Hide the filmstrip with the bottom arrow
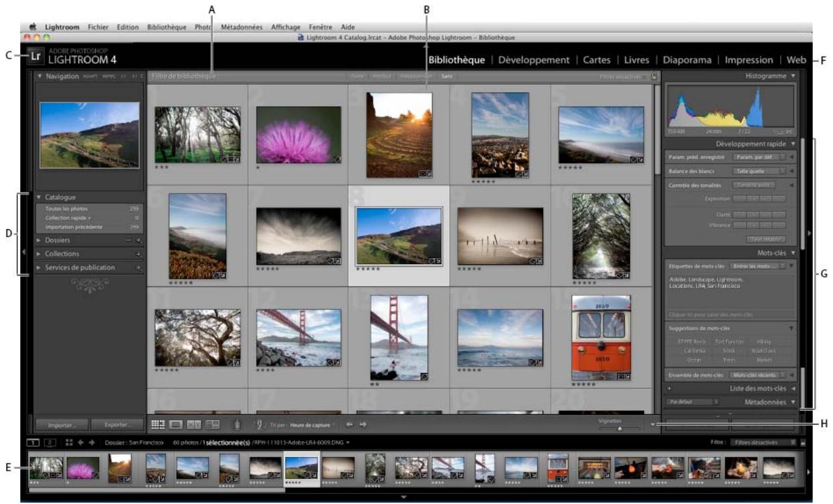The height and width of the screenshot is (504, 833). click(x=403, y=497)
